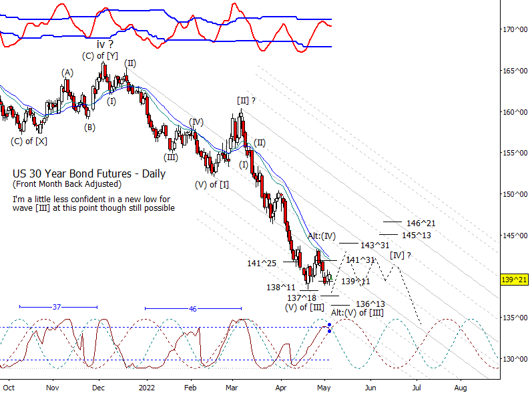Viewport: 532px width, 397px height.
Task: Click the 'May' date axis label
Action: coord(324,388)
